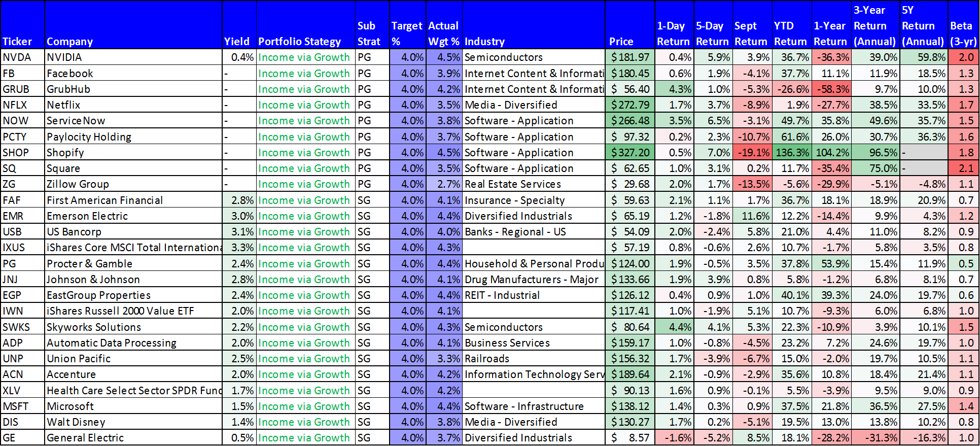
Task: Select Automatic Data Processing cell
Action: (133, 343)
